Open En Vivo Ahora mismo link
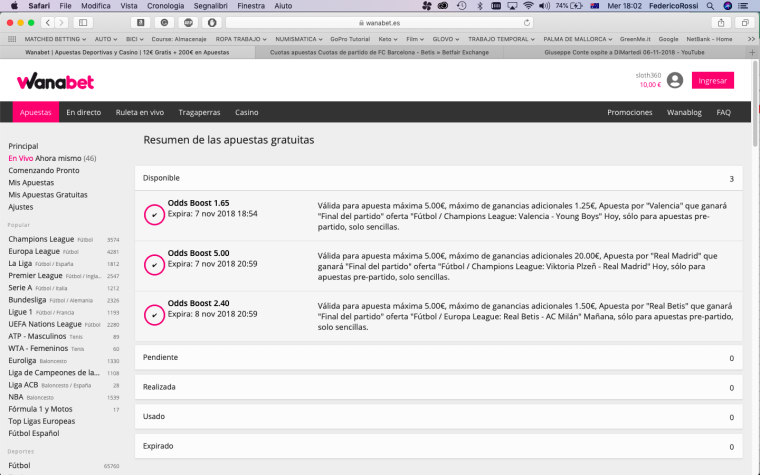 52,158
